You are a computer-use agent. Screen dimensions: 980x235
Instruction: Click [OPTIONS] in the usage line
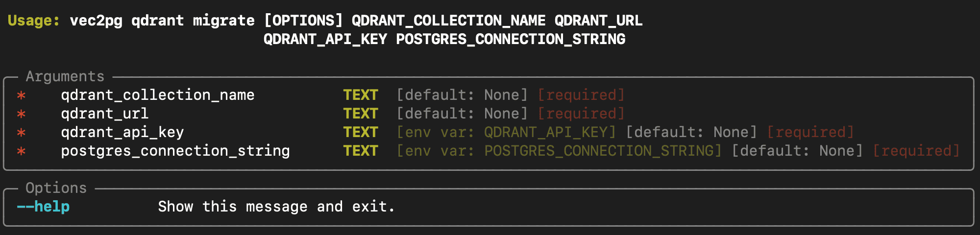pos(303,21)
